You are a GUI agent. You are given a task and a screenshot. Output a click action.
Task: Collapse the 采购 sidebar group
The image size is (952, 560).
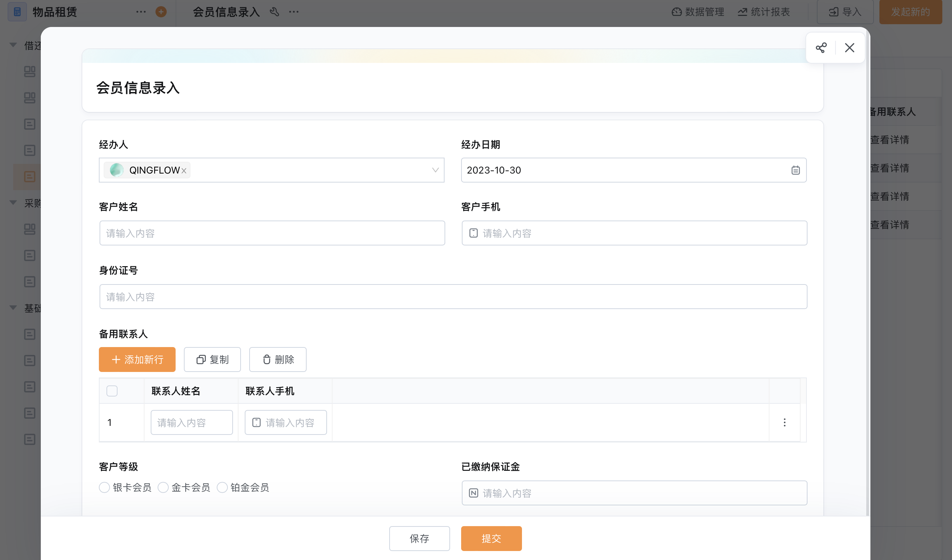point(13,203)
